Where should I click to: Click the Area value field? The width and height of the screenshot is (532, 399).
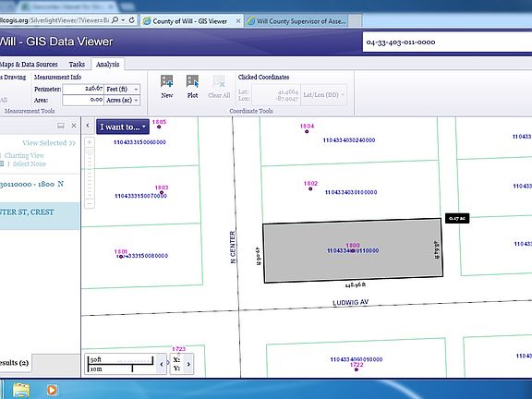pyautogui.click(x=83, y=100)
